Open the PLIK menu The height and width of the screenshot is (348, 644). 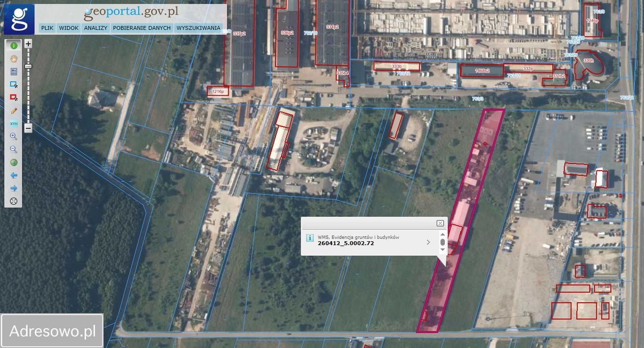[x=47, y=28]
